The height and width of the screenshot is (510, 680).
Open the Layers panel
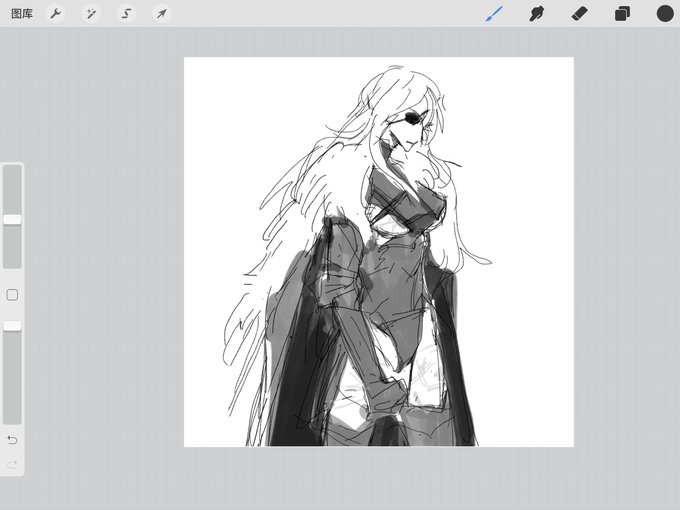[x=622, y=14]
